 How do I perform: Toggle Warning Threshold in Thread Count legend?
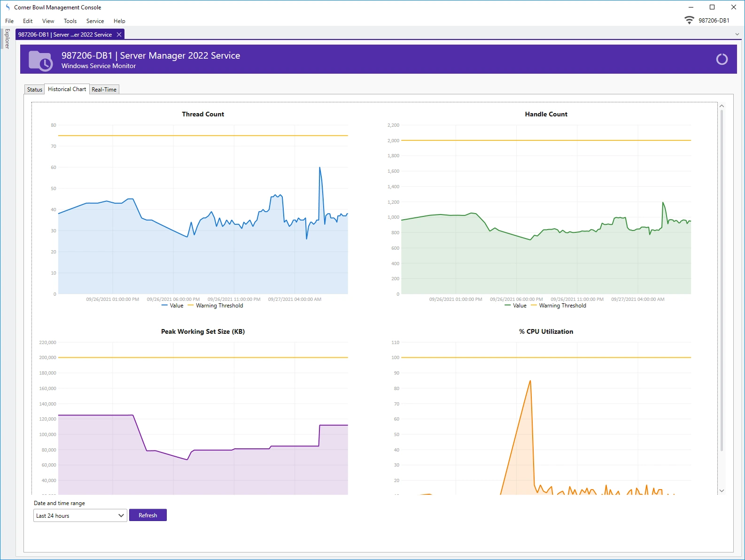pyautogui.click(x=216, y=306)
